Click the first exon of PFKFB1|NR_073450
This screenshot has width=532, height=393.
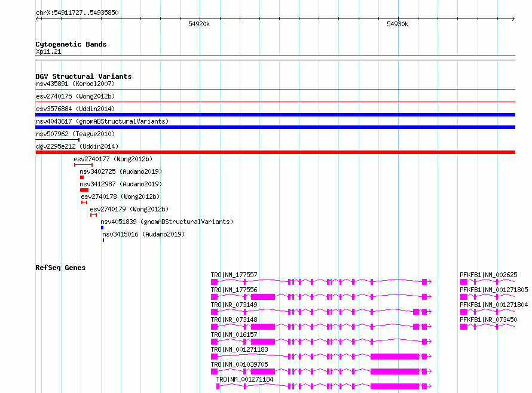pyautogui.click(x=464, y=327)
